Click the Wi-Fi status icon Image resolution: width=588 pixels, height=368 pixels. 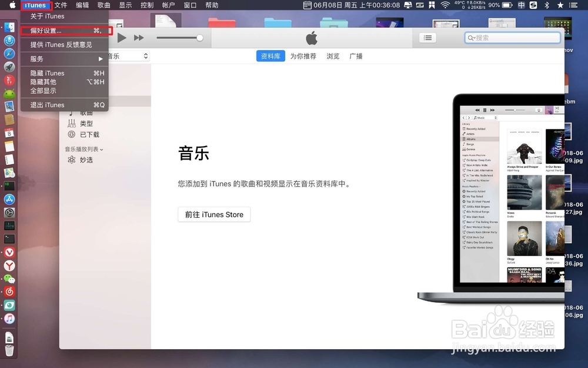click(445, 5)
